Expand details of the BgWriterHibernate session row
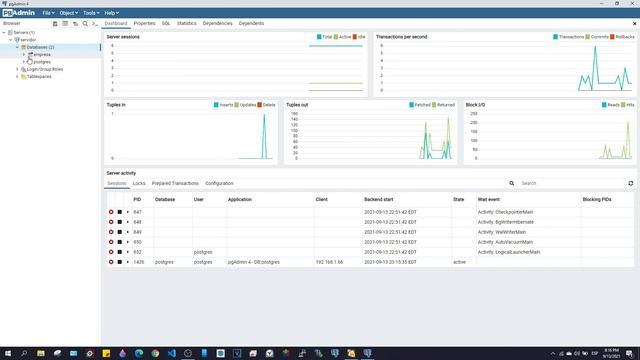Image resolution: width=640 pixels, height=360 pixels. tap(127, 222)
